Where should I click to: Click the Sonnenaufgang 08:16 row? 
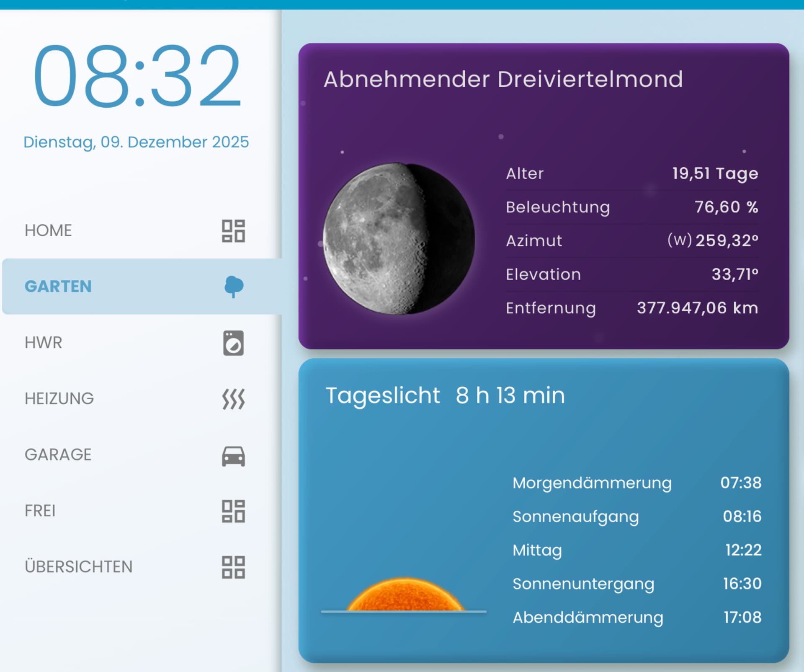[x=636, y=517]
